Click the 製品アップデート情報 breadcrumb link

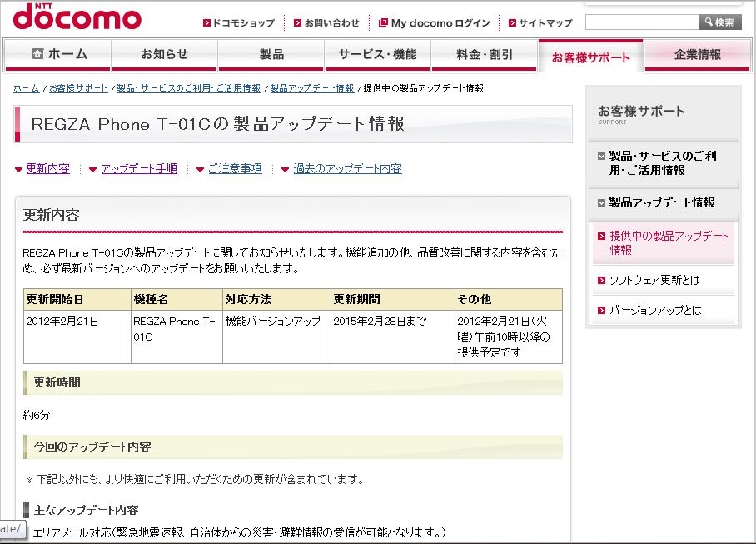click(x=312, y=88)
